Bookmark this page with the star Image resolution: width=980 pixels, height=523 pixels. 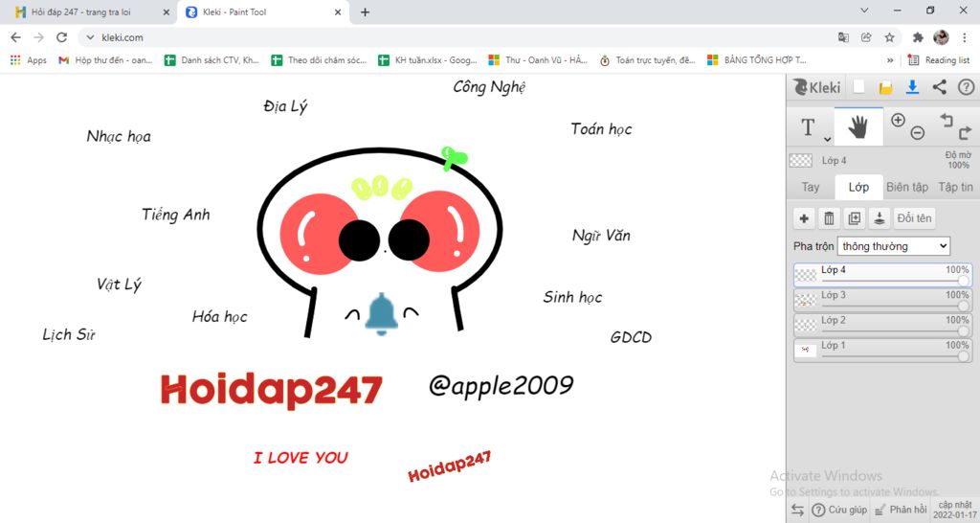click(889, 37)
